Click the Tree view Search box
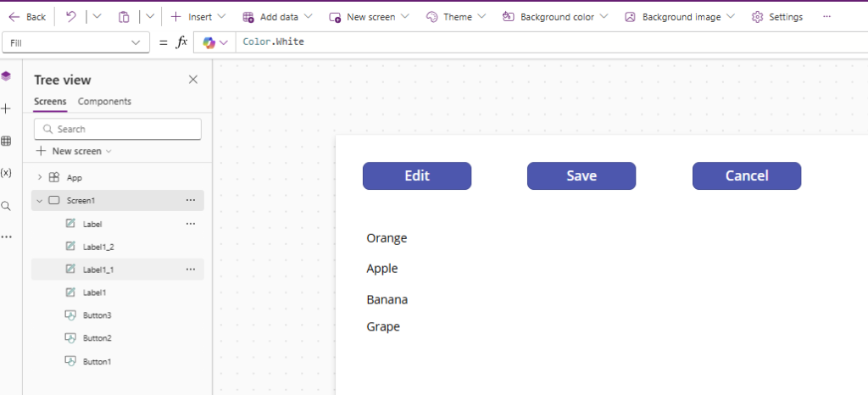Viewport: 868px width, 395px height. point(118,129)
